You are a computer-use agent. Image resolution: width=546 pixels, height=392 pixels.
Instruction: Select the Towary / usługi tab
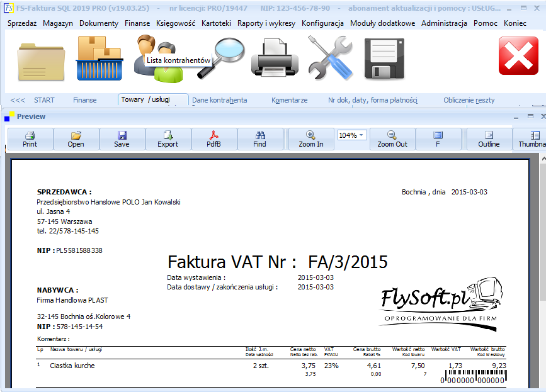click(153, 100)
